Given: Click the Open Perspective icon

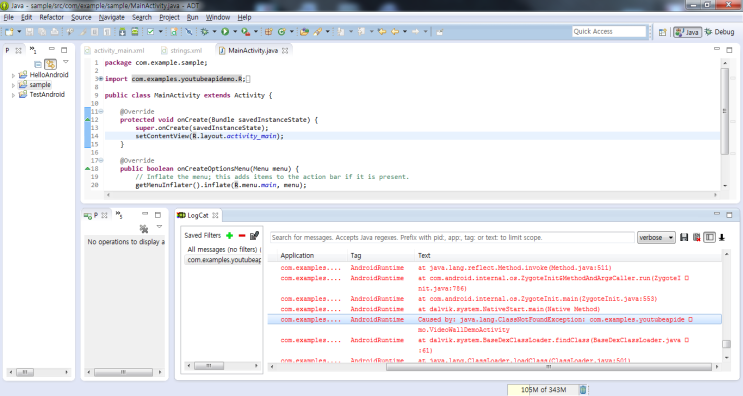Looking at the screenshot, I should pos(662,32).
